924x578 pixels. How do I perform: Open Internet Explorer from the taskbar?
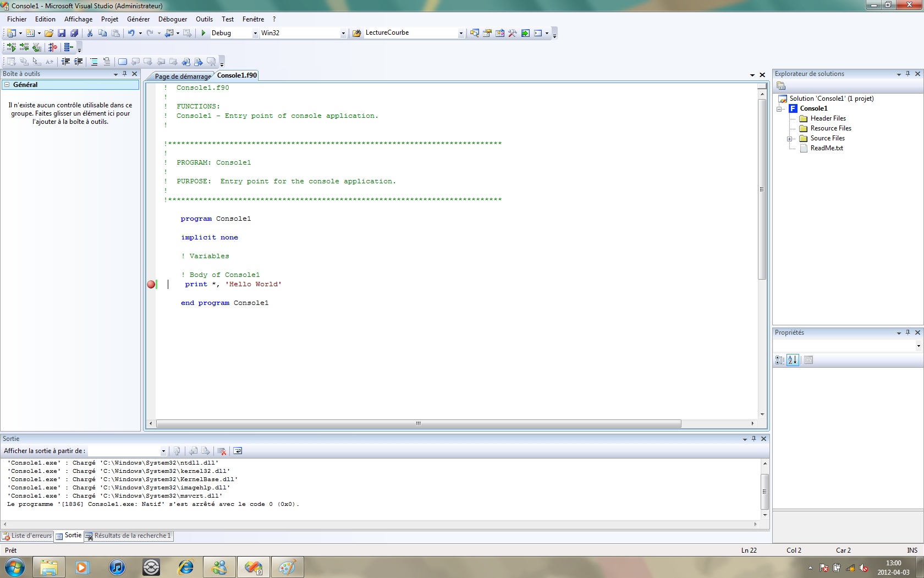pos(186,567)
